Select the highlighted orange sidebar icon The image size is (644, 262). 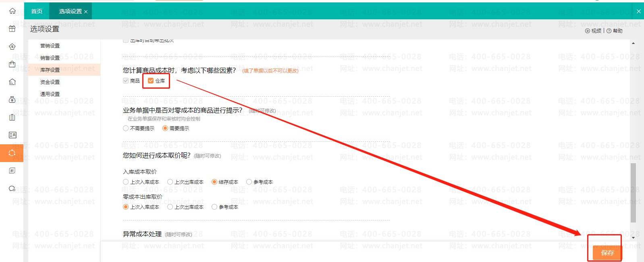12,153
